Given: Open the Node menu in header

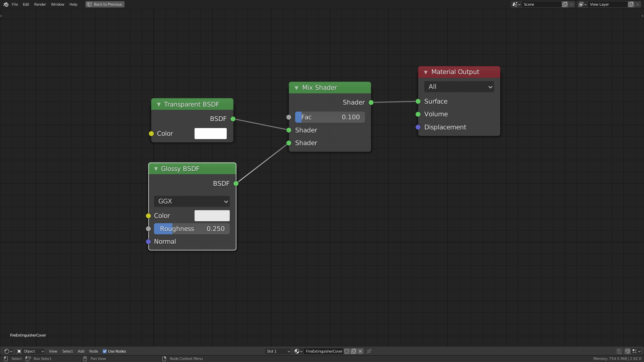Looking at the screenshot, I should (94, 351).
